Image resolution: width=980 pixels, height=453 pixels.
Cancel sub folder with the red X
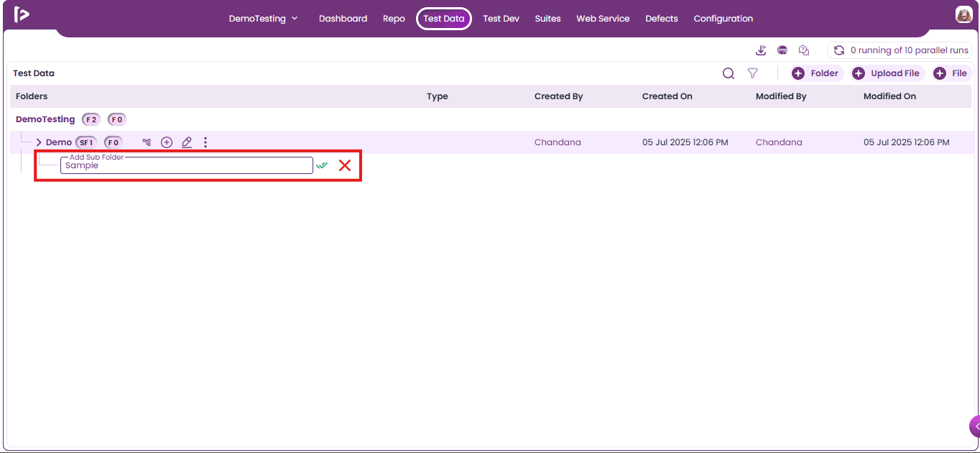point(345,165)
